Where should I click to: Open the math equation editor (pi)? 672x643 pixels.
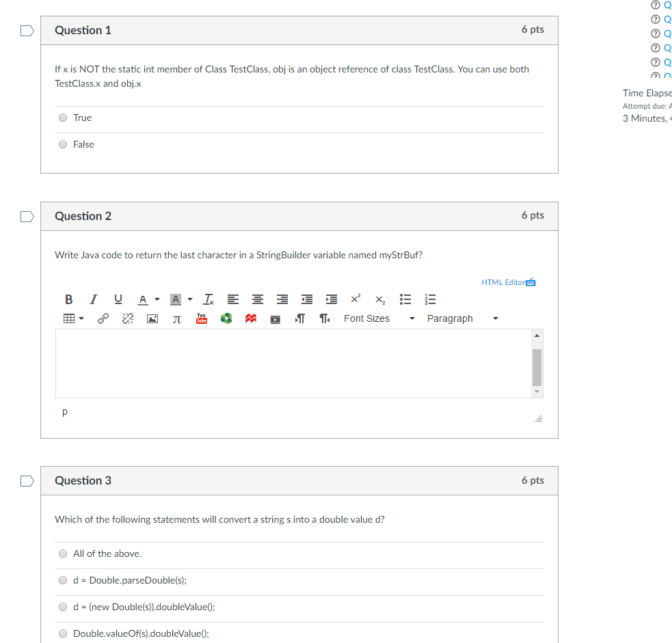tap(177, 318)
